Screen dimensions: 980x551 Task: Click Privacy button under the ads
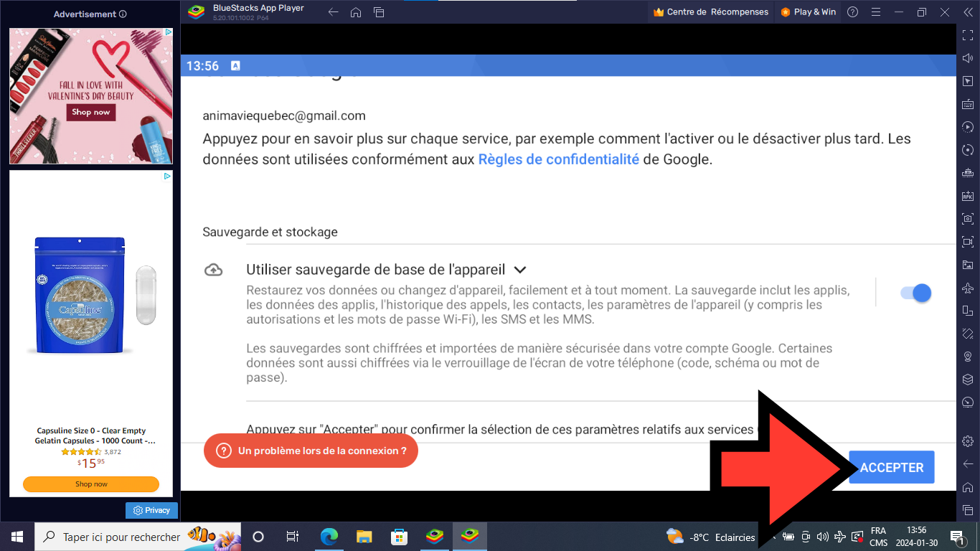click(151, 510)
